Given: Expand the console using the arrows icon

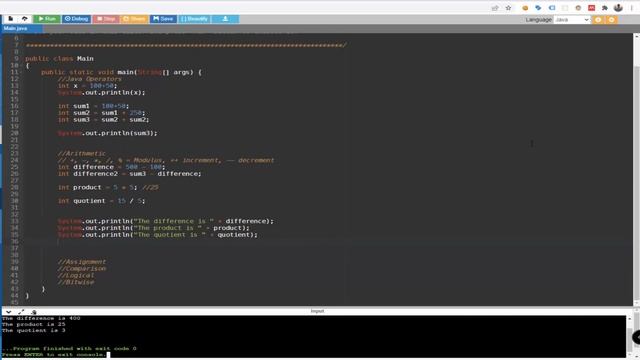Looking at the screenshot, I should click(x=21, y=312).
